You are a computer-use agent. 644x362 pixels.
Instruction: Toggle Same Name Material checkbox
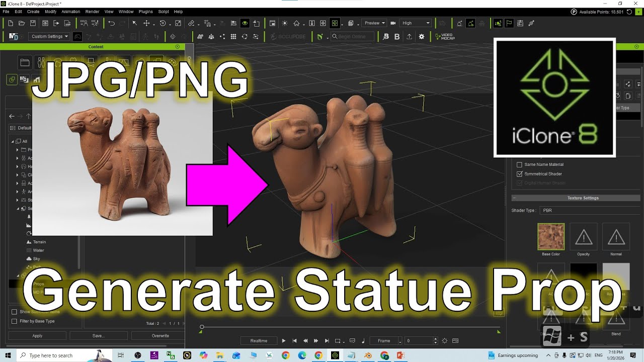point(520,164)
